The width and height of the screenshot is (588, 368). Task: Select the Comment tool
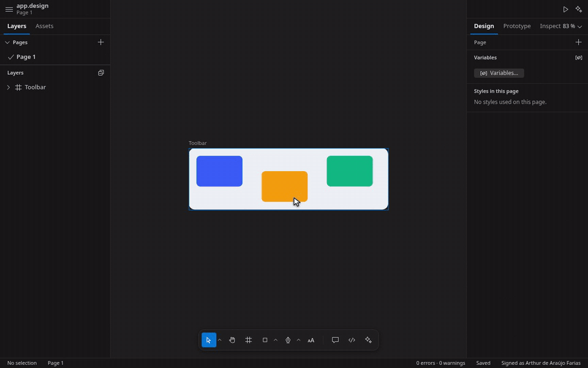pos(335,340)
